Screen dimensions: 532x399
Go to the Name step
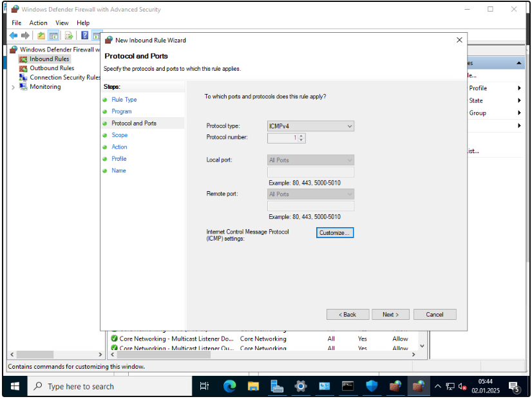(119, 171)
